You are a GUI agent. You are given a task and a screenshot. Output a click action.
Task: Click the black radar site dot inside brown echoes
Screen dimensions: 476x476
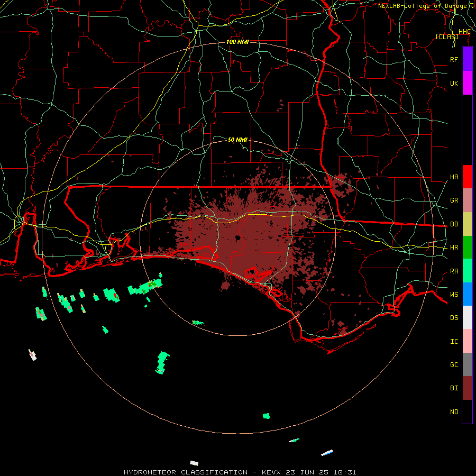click(237, 237)
